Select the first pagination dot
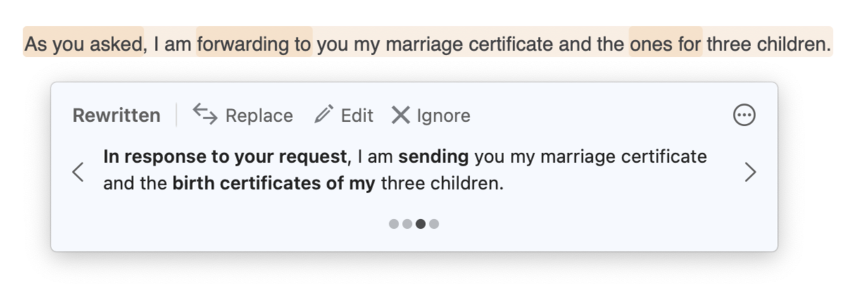 (394, 224)
